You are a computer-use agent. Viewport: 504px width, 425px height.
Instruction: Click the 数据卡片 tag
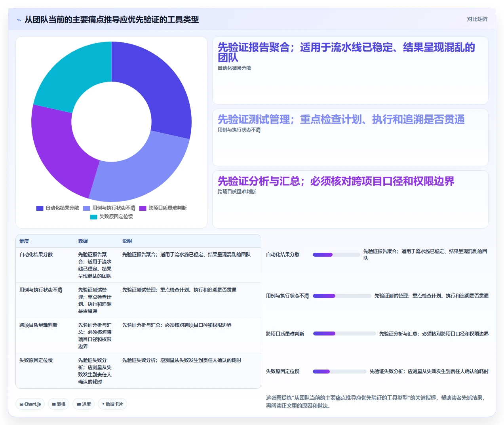[112, 404]
